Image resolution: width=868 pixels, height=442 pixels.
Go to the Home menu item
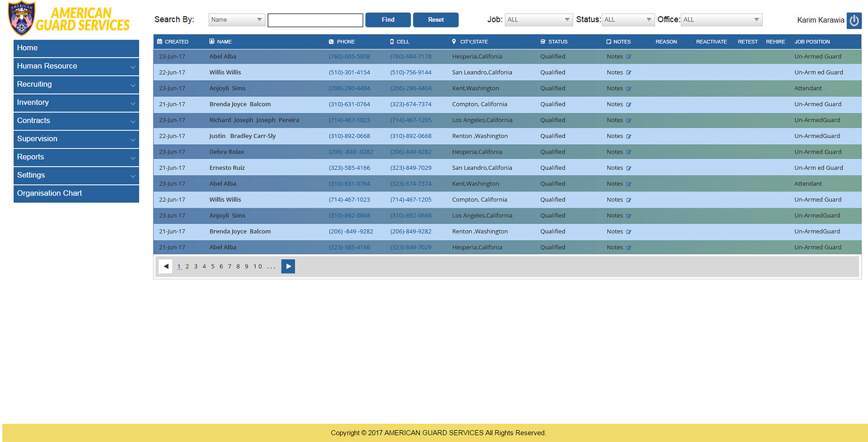tap(76, 48)
